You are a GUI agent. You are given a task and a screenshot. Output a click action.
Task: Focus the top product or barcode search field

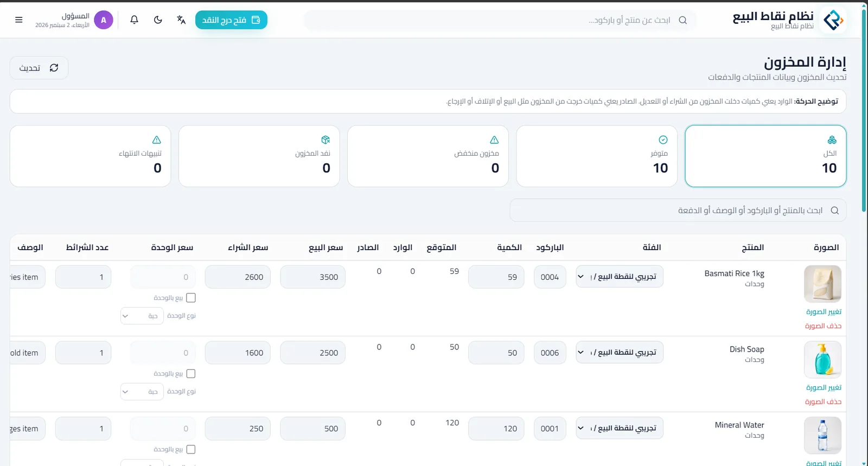500,20
